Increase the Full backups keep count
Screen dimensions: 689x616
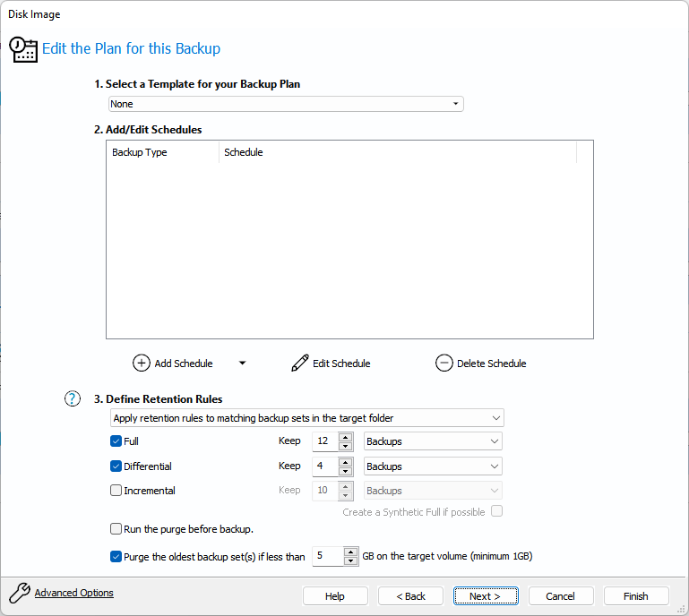[346, 437]
